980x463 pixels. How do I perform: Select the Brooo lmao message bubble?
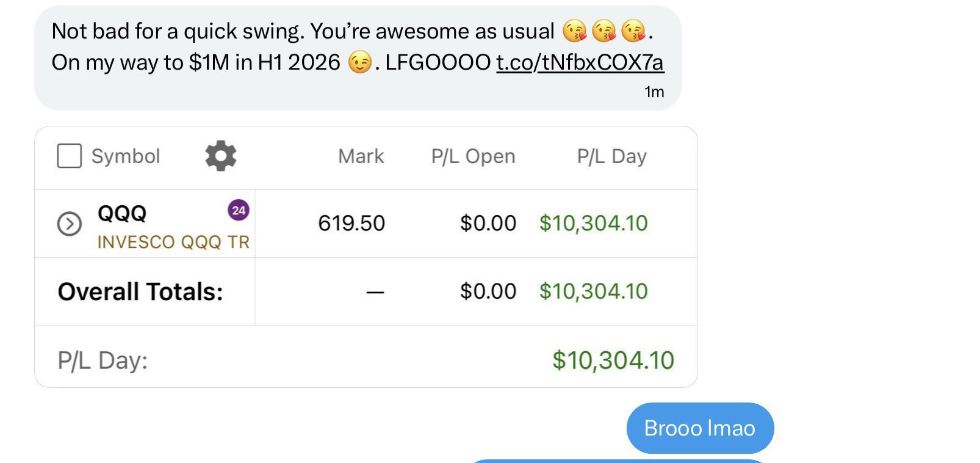[700, 428]
